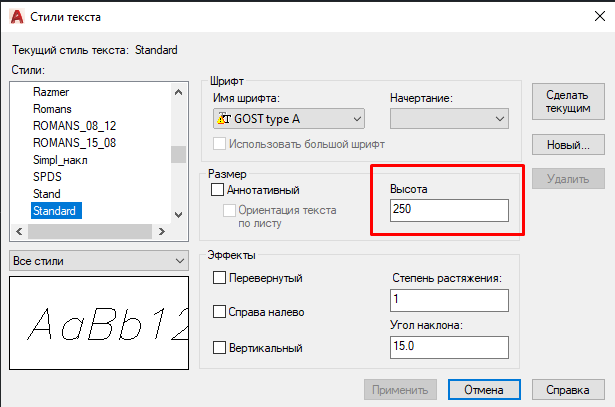Screen dimensions: 615x407
Task: Pick the Simpl_накл style entry
Action: 62,160
